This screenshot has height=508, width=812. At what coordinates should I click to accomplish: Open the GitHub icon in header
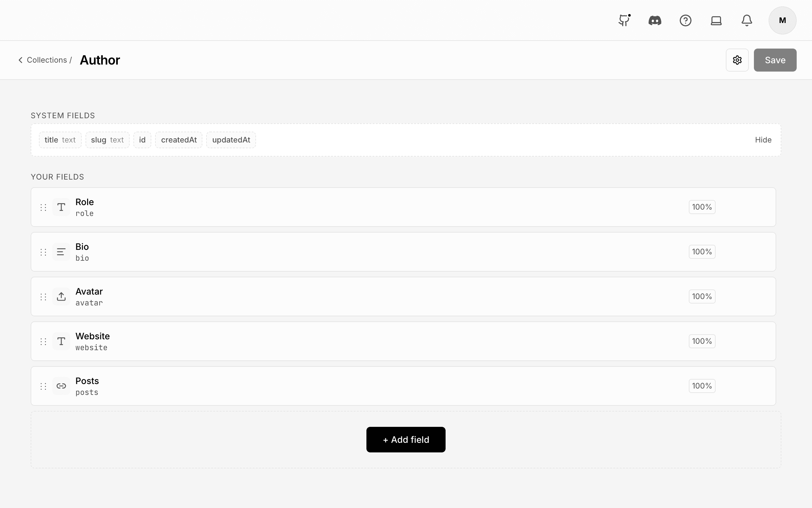click(x=624, y=20)
